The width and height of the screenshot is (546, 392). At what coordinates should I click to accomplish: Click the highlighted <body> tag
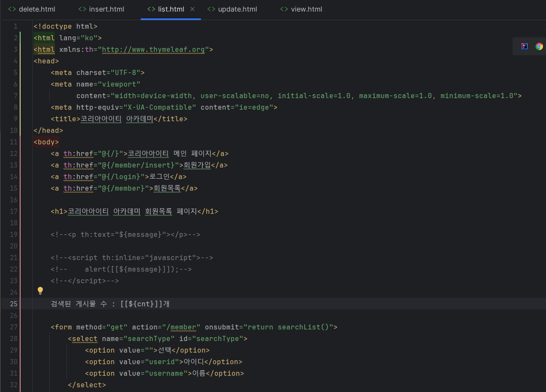(x=46, y=142)
